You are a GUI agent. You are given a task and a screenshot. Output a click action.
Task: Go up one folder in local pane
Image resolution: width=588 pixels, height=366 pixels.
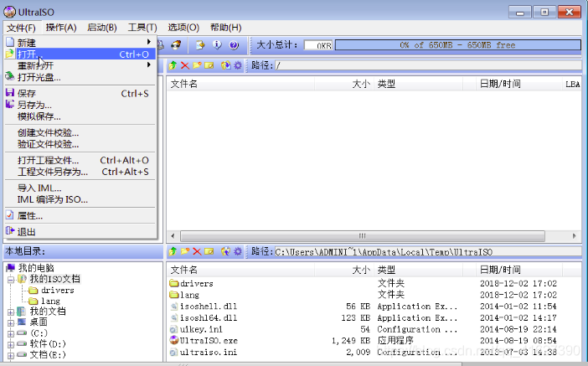coord(173,251)
